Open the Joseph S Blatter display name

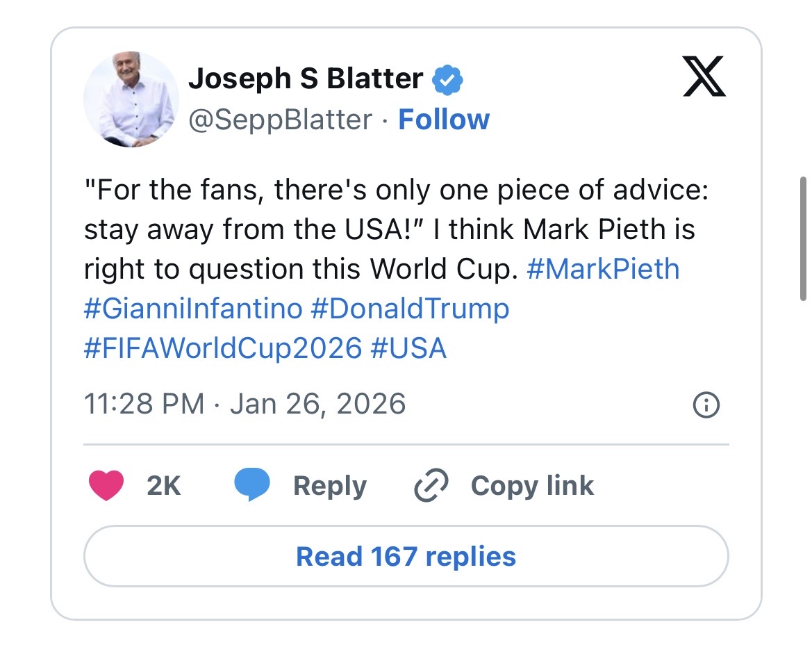click(306, 79)
